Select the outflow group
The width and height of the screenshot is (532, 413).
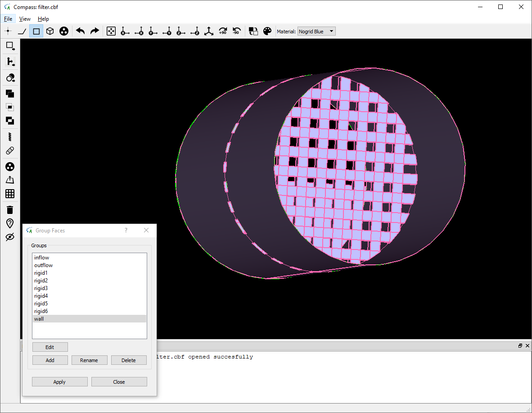tap(90, 265)
